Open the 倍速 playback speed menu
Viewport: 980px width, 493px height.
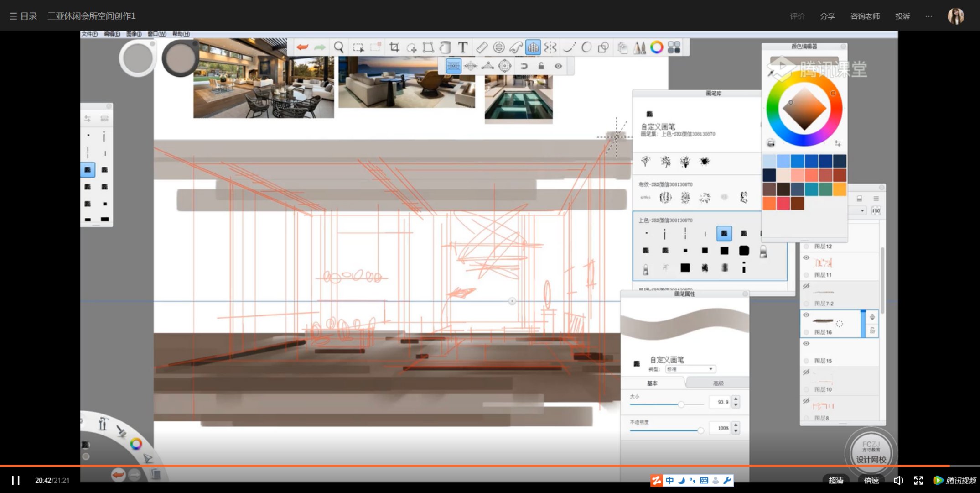[x=871, y=480]
